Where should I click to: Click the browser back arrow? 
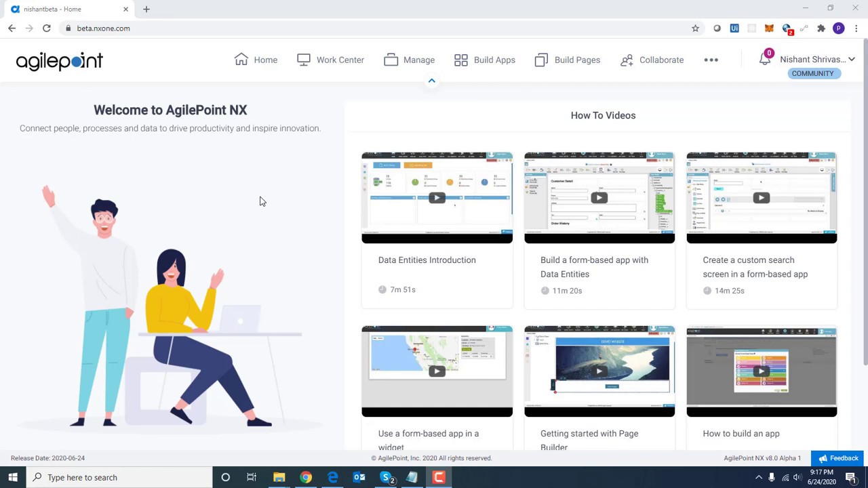pyautogui.click(x=12, y=28)
